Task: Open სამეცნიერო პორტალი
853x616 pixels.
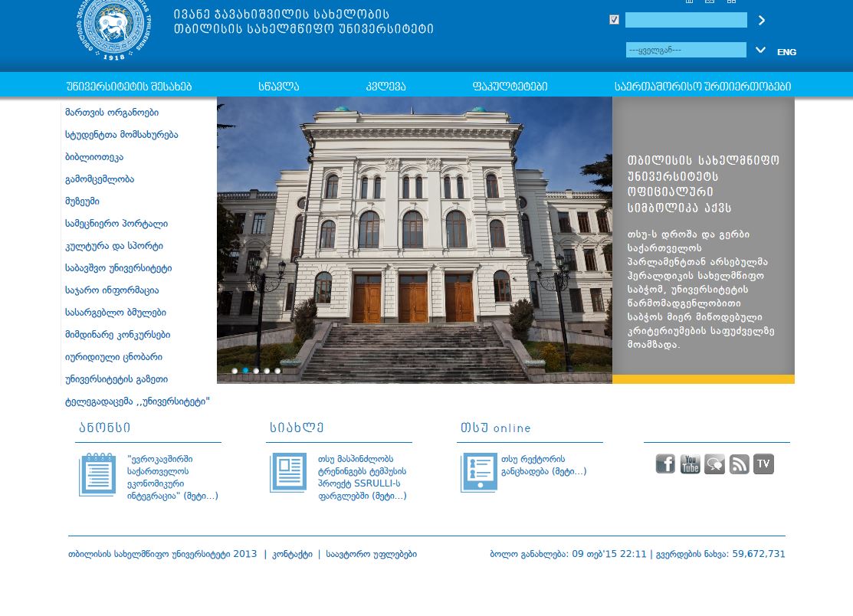Action: tap(116, 224)
